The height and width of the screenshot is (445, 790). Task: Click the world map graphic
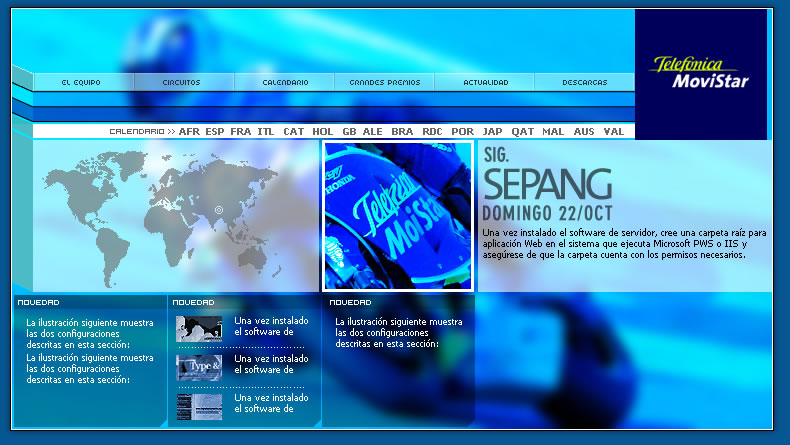(x=162, y=219)
